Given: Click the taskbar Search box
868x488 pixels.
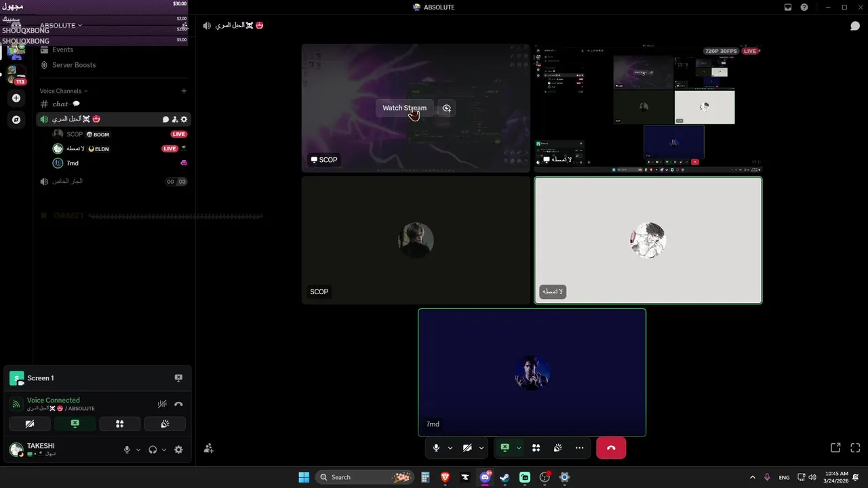Looking at the screenshot, I should click(365, 477).
